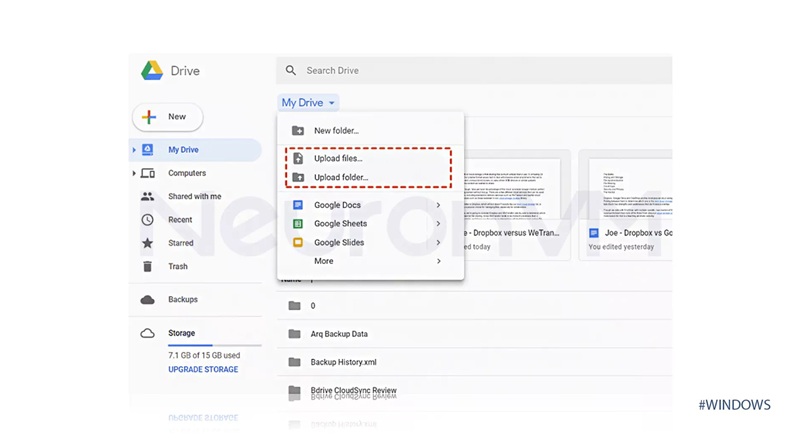
Task: Select Google Docs menu entry
Action: pyautogui.click(x=370, y=205)
